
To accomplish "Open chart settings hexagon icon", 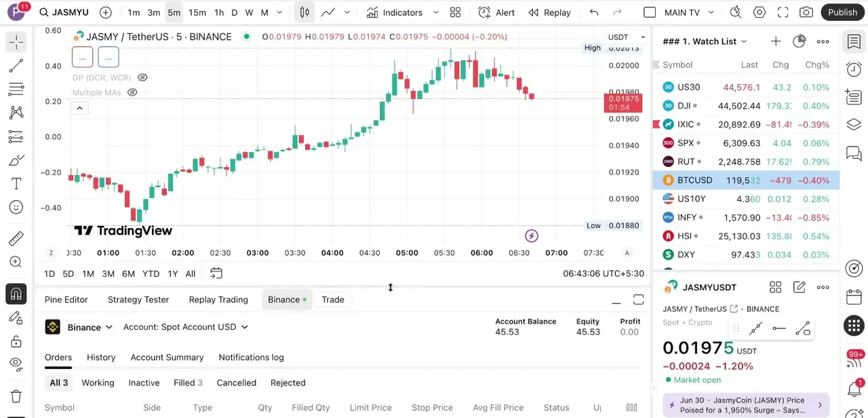I will pos(759,12).
